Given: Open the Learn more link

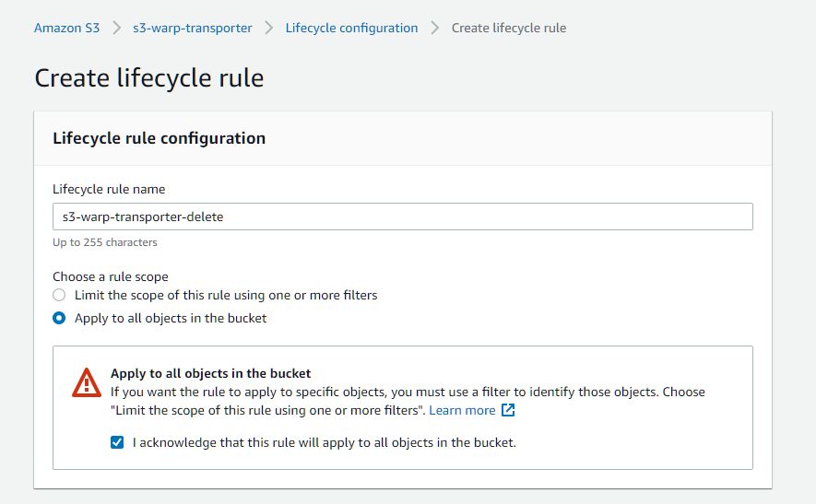Looking at the screenshot, I should point(462,410).
